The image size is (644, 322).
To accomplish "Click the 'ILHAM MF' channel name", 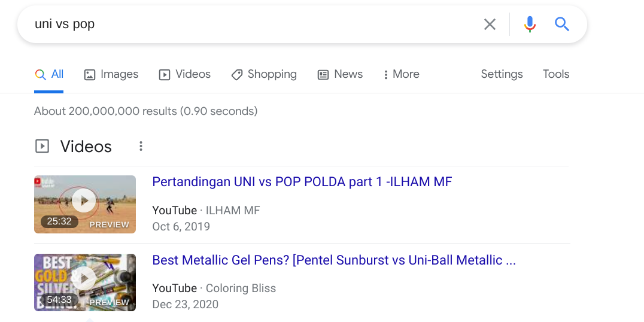I will pyautogui.click(x=233, y=210).
